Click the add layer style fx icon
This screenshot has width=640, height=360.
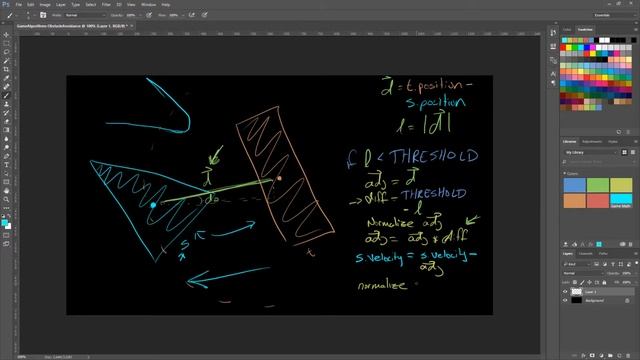pyautogui.click(x=583, y=356)
